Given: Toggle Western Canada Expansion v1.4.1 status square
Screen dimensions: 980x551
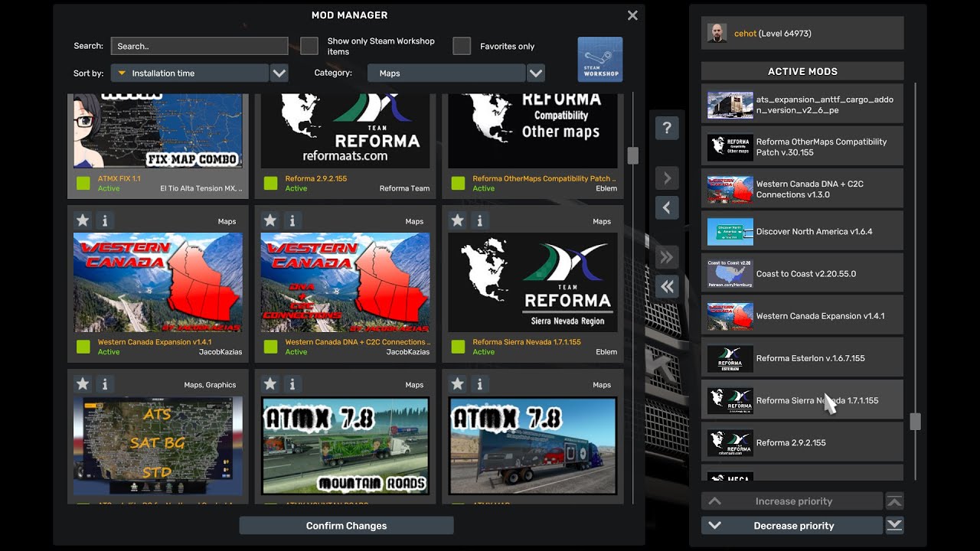Looking at the screenshot, I should coord(83,347).
